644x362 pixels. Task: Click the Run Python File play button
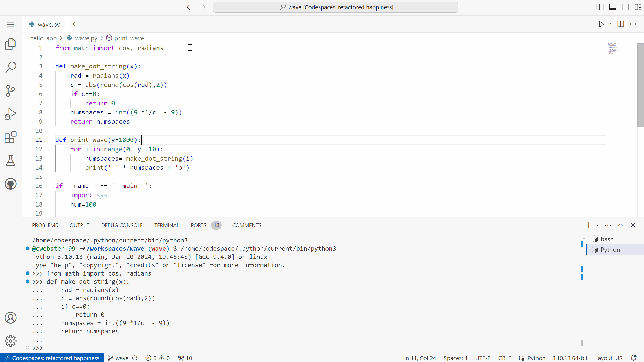(x=601, y=24)
